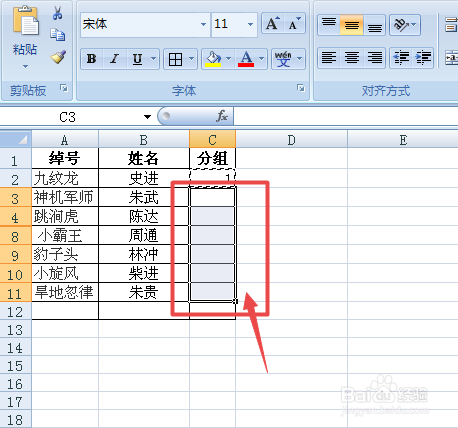
Task: Decrease indent icon
Action: click(401, 58)
